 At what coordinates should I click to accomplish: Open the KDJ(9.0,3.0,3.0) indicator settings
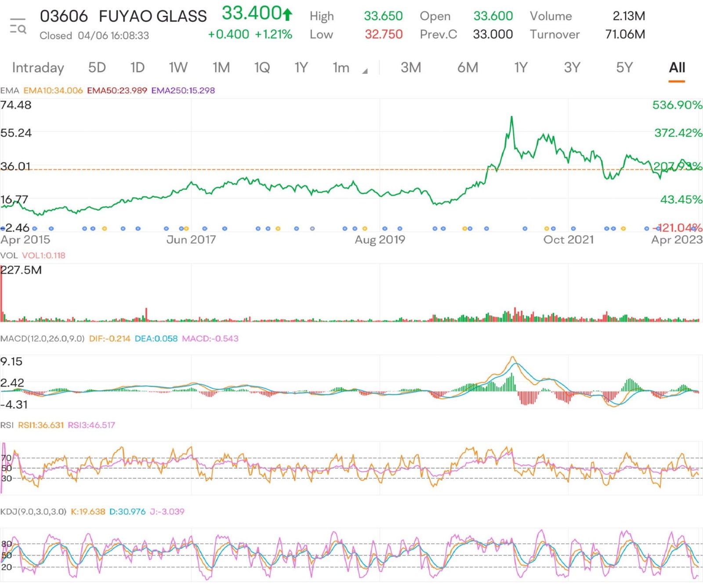tap(33, 512)
